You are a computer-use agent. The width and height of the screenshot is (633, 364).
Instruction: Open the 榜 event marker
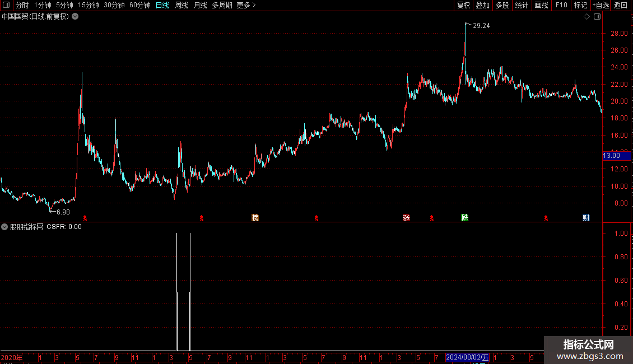255,217
